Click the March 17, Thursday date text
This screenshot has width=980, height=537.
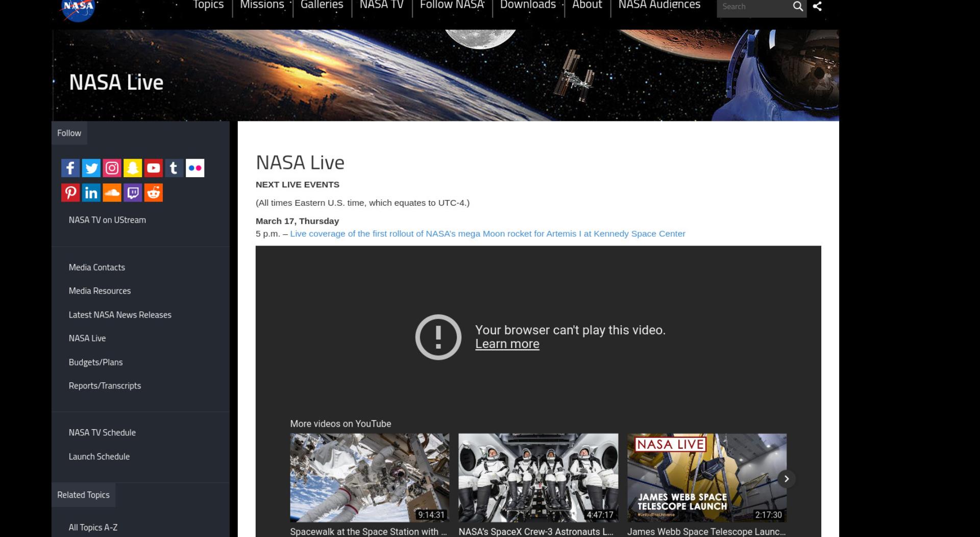click(297, 221)
